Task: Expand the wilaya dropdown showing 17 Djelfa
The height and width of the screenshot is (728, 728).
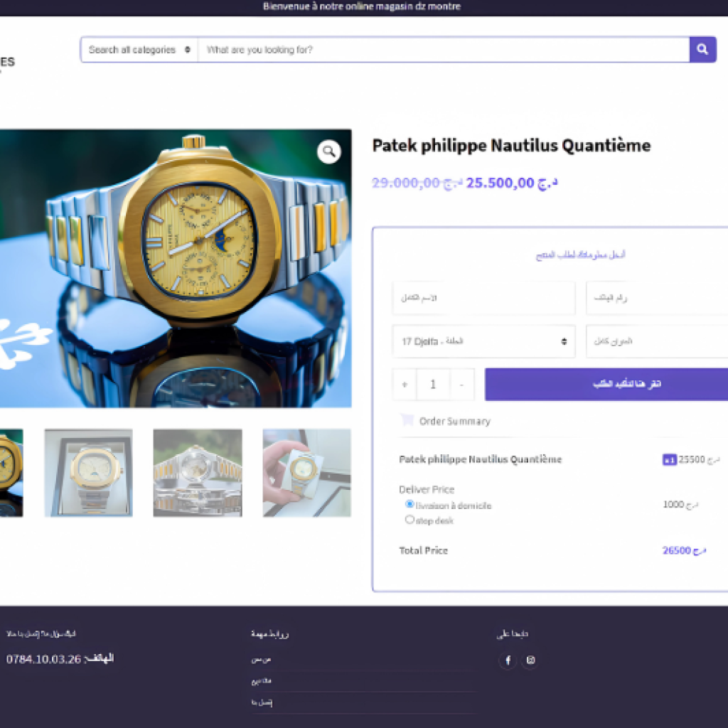Action: pyautogui.click(x=483, y=341)
